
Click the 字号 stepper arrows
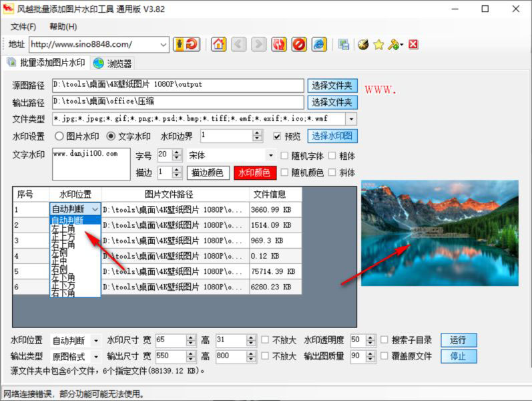(177, 156)
